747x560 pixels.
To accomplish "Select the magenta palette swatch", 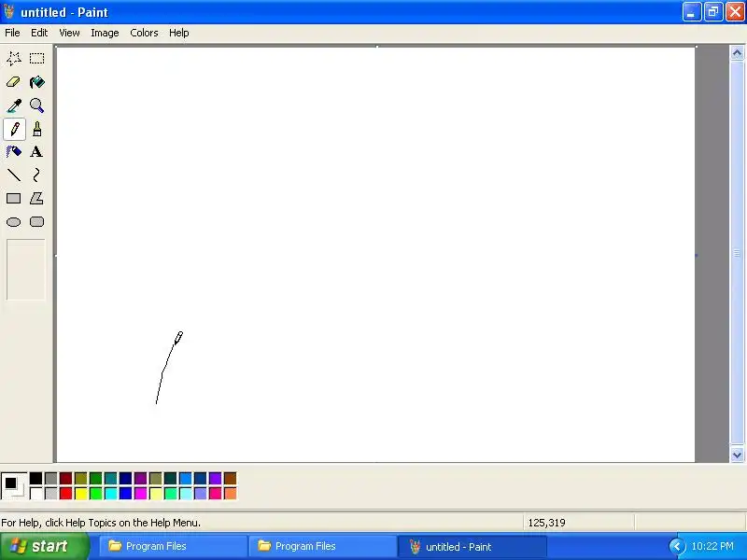I will click(x=141, y=494).
